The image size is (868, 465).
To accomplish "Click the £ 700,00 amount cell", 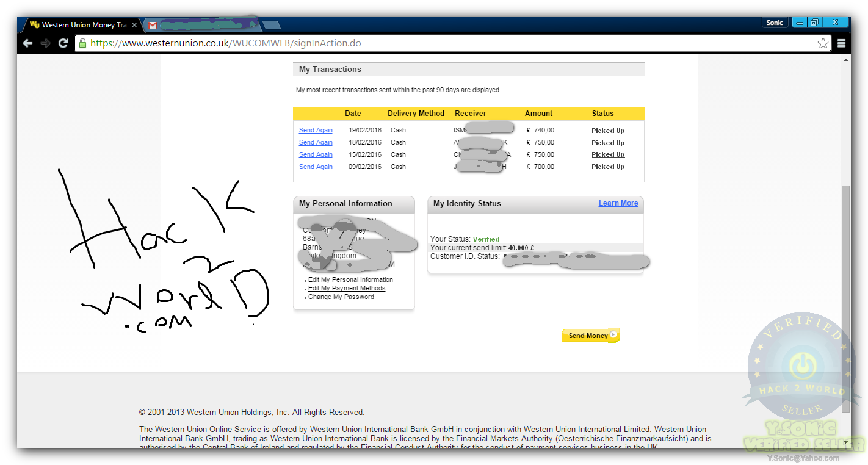I will coord(540,167).
